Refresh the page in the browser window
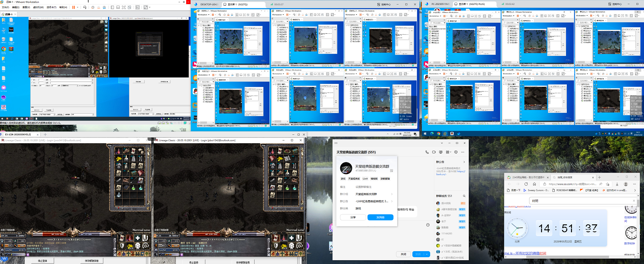The height and width of the screenshot is (264, 644). pos(526,184)
